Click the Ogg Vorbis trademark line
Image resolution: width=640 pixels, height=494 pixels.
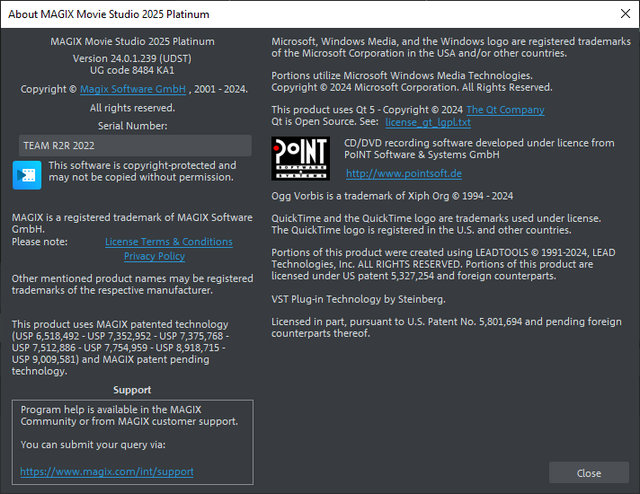tap(393, 195)
